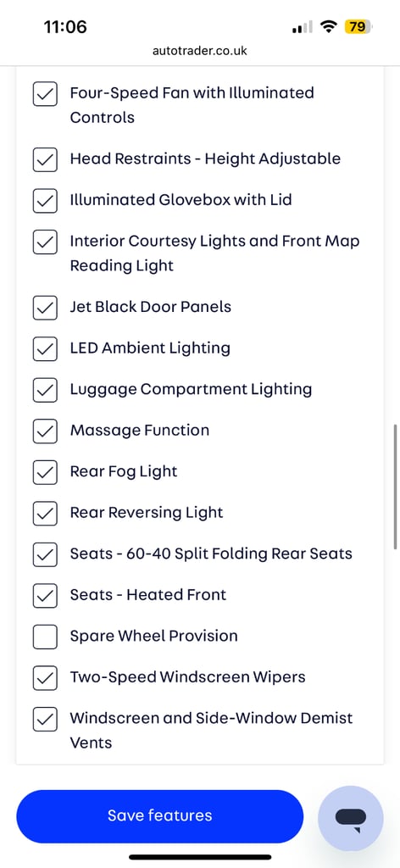
Task: Uncheck Seats - Heated Front
Action: [45, 595]
